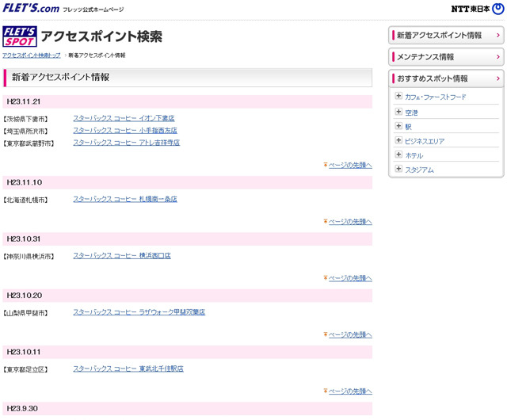The width and height of the screenshot is (507, 420).
Task: Open スターバックス コーヒー 札幌南一条店 link
Action: pos(125,199)
